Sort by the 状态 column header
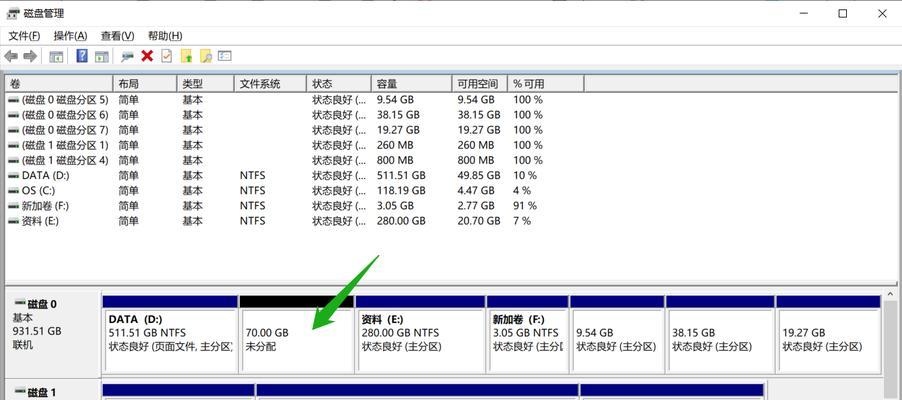902x400 pixels. click(x=338, y=84)
